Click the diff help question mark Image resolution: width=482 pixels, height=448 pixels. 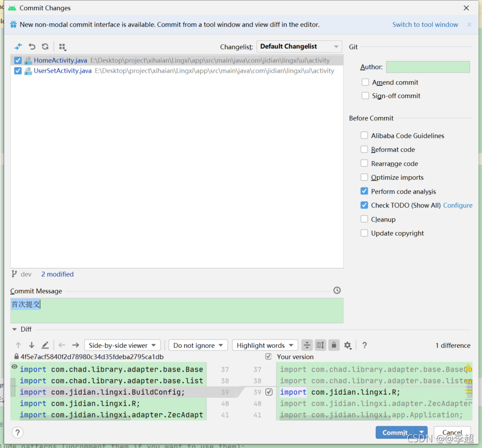(x=365, y=346)
